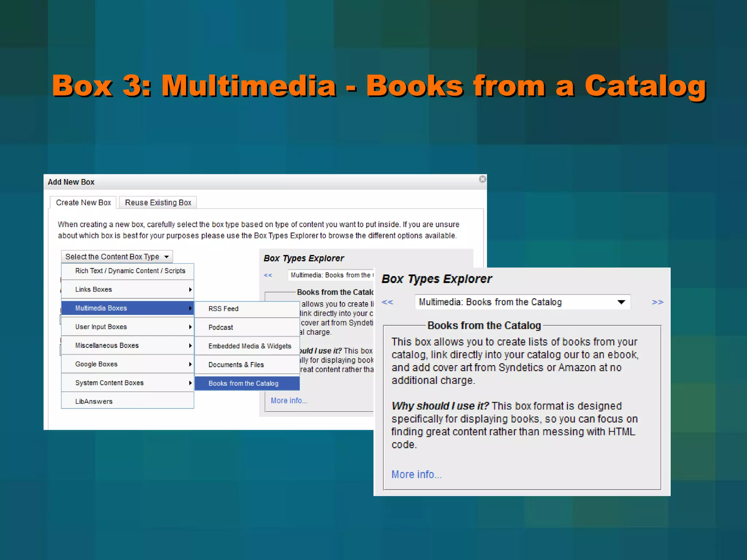This screenshot has width=747, height=560.
Task: Pick RSS Feed from the submenu
Action: (247, 309)
